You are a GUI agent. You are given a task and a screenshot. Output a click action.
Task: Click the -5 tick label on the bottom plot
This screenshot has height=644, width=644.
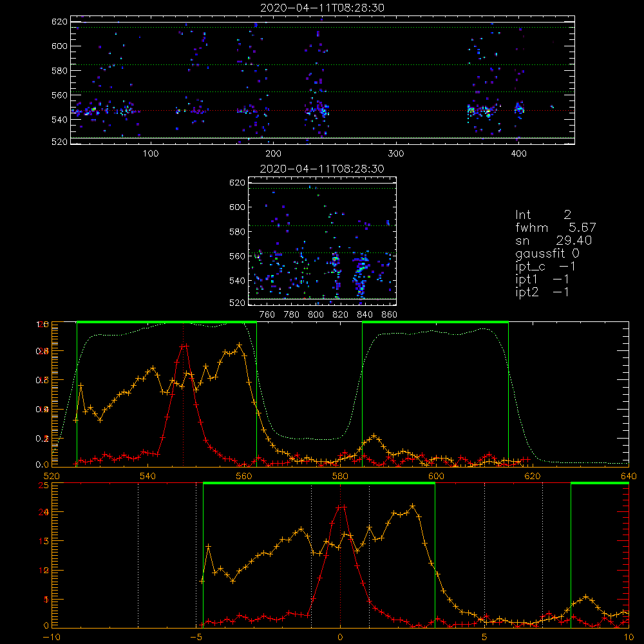(196, 638)
